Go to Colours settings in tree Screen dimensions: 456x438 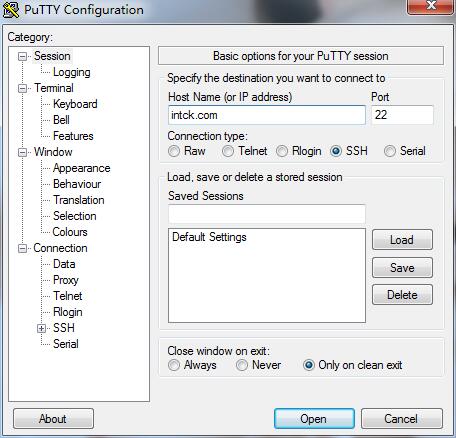click(70, 232)
